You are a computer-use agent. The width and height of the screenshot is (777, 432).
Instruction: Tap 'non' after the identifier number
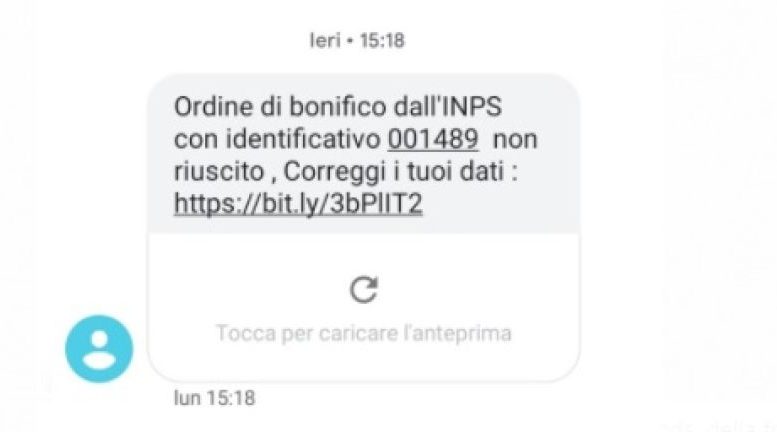(x=515, y=140)
